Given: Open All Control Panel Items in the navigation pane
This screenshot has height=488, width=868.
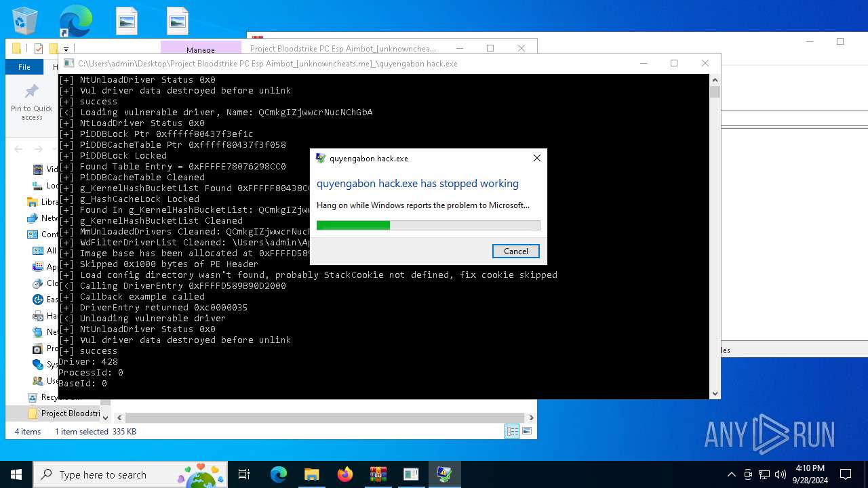Looking at the screenshot, I should 45,251.
